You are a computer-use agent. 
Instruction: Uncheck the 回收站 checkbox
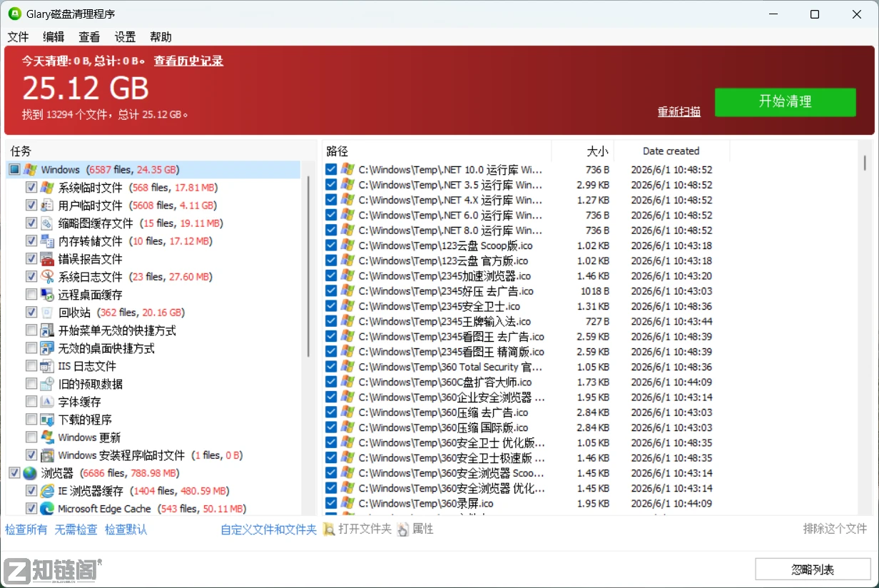[31, 313]
